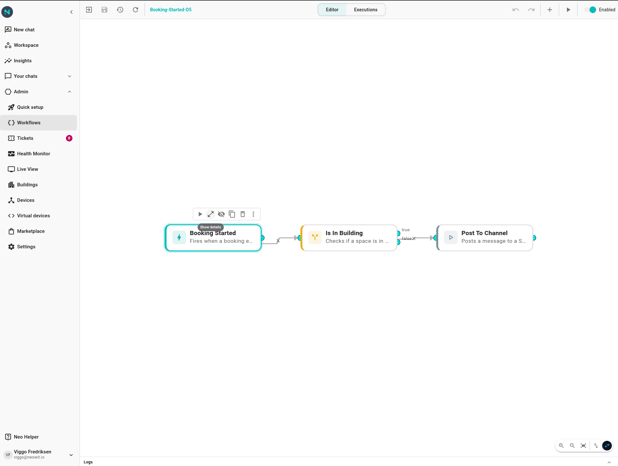Add a node with the plus icon
This screenshot has width=618, height=466.
(549, 9)
